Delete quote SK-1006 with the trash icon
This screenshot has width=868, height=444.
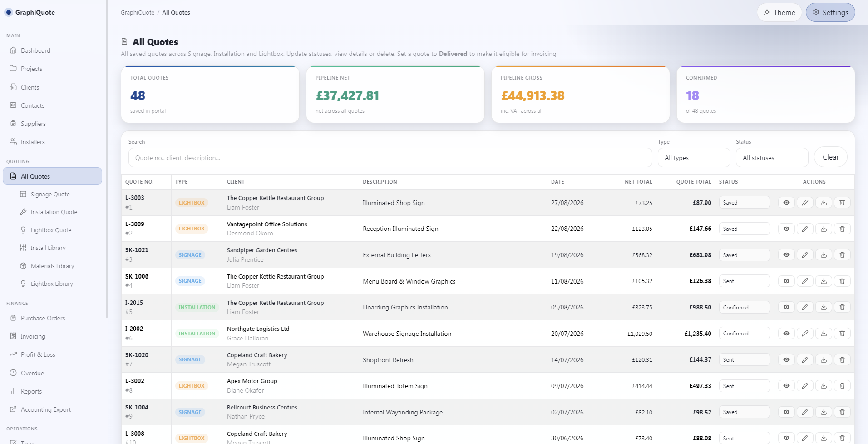pos(842,281)
